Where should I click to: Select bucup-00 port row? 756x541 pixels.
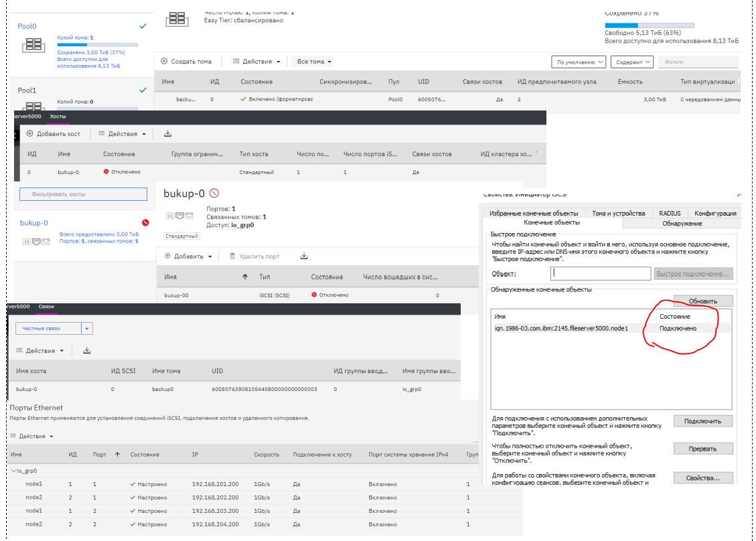[x=317, y=295]
